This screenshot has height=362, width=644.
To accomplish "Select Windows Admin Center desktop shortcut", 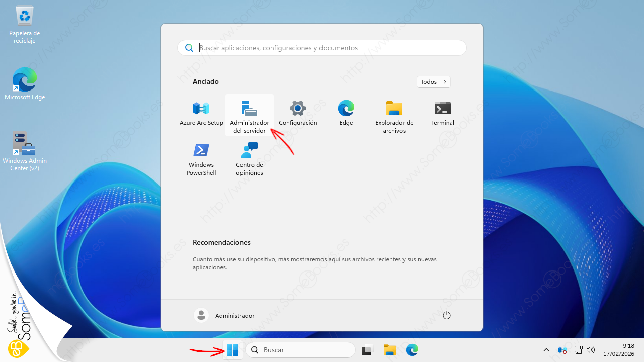I will point(25,151).
